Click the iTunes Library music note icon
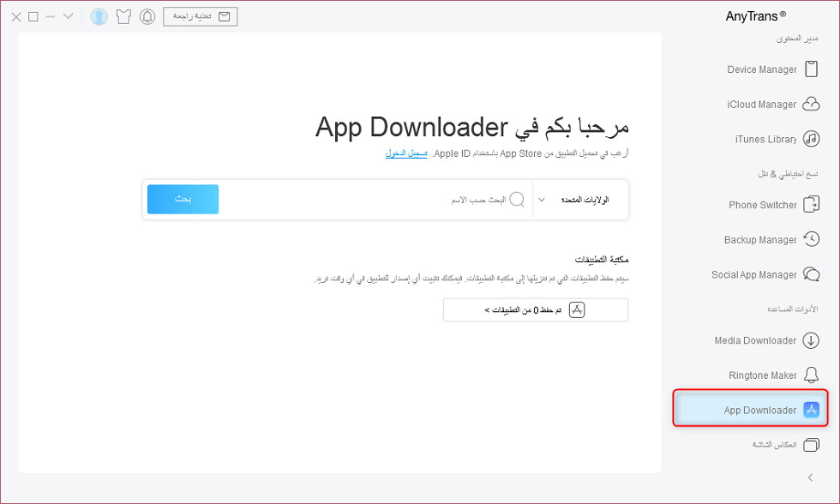This screenshot has height=504, width=840. pos(811,139)
